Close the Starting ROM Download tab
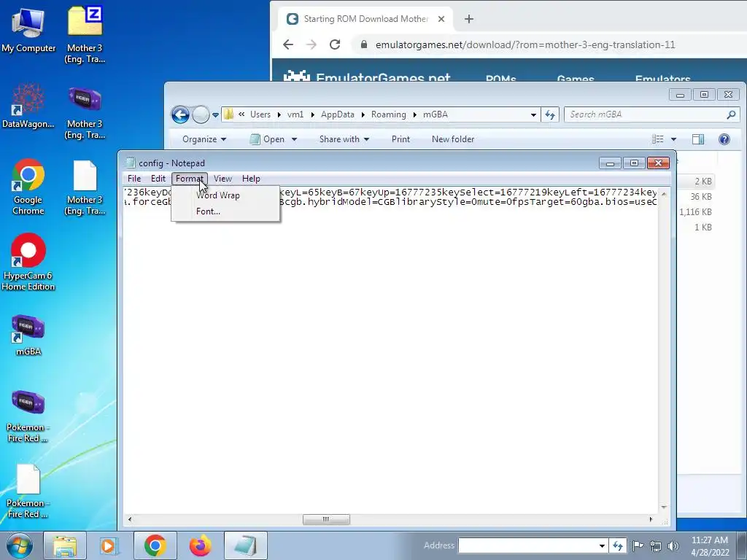Viewport: 747px width, 560px height. tap(441, 18)
